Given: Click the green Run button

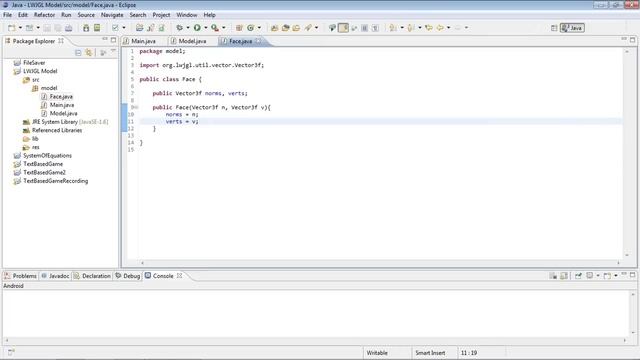Looking at the screenshot, I should point(197,28).
